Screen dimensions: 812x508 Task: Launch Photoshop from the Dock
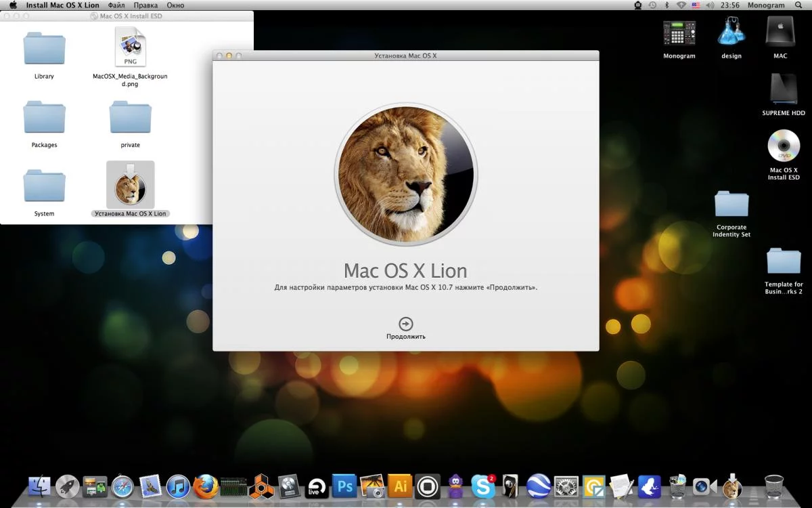344,486
